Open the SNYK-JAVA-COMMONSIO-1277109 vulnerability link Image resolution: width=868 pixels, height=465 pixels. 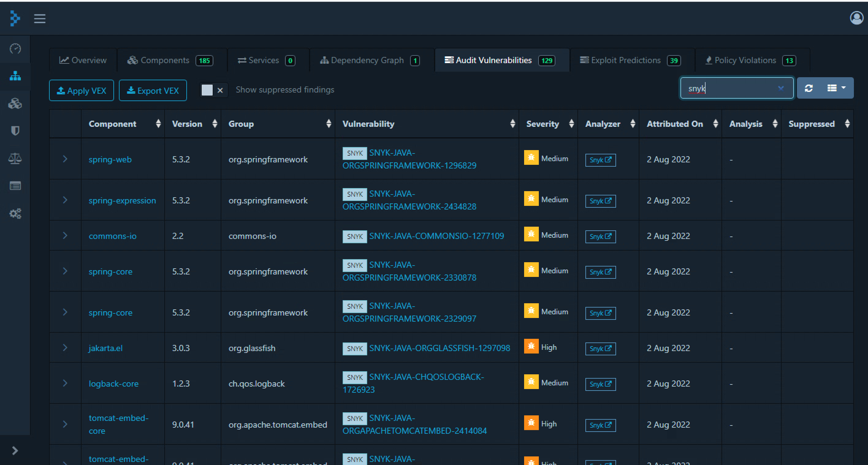tap(436, 236)
